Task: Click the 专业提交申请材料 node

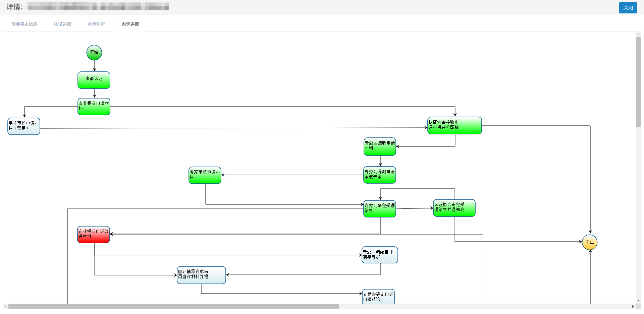Action: 94,107
